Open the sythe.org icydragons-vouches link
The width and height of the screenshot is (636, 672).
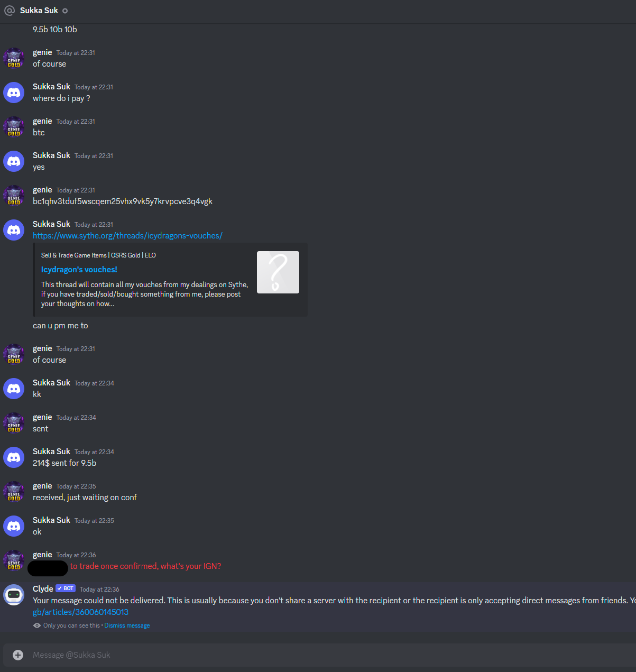click(127, 236)
